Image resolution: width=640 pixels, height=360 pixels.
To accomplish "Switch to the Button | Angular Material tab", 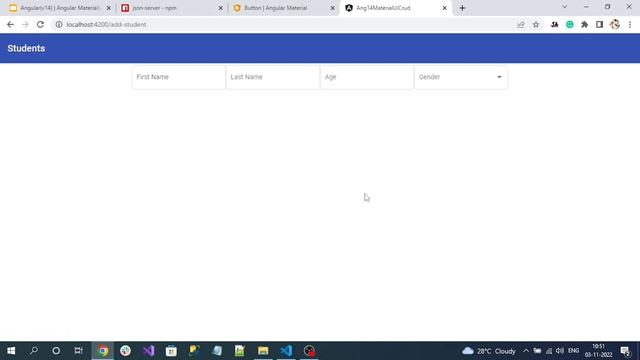I will [x=283, y=8].
